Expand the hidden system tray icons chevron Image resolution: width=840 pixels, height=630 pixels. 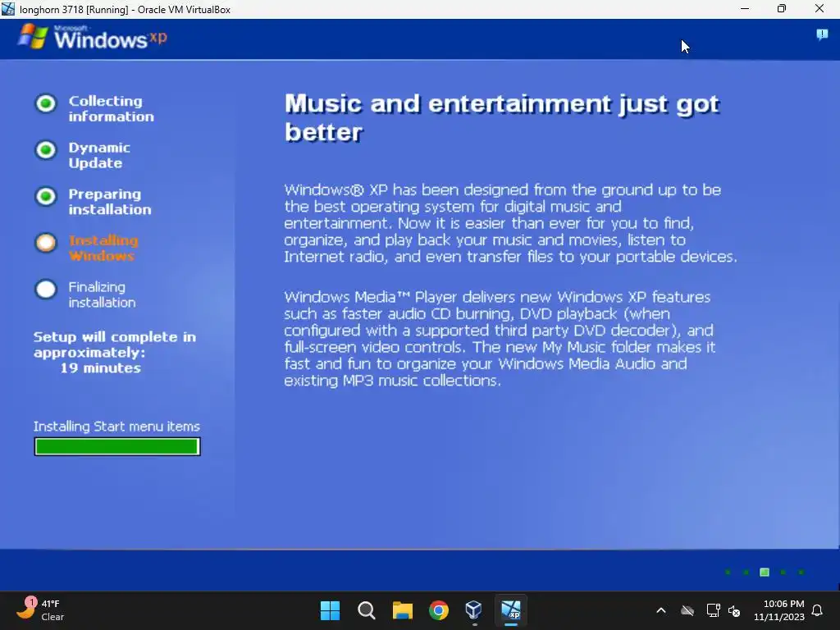tap(661, 610)
